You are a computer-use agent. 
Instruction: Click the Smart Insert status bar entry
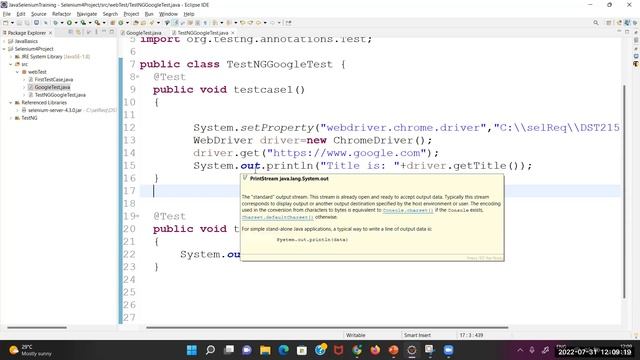[x=418, y=335]
